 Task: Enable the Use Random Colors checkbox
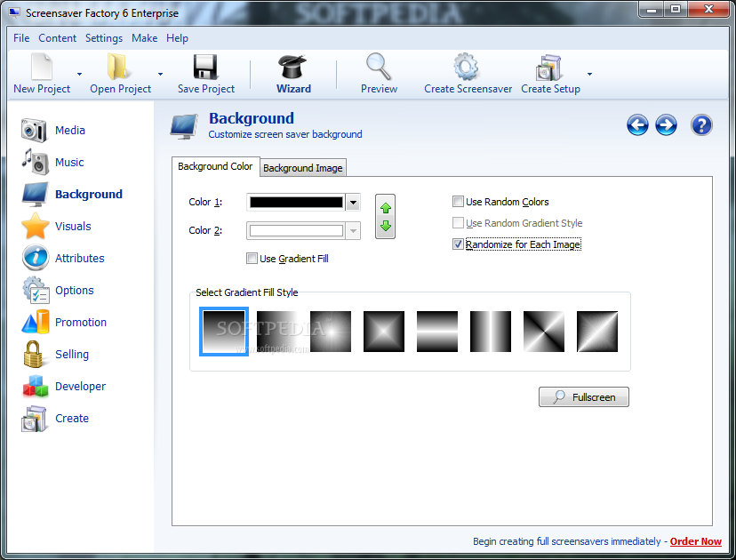point(459,202)
